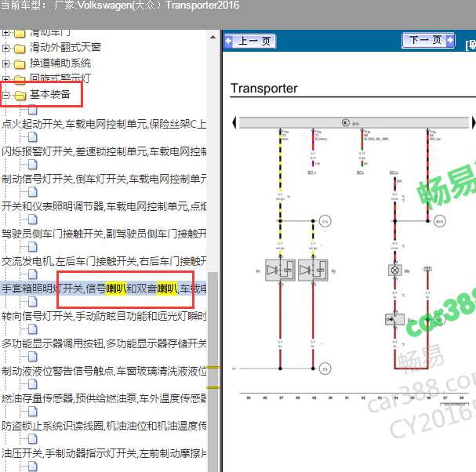This screenshot has height=472, width=476.
Task: Click page icon above 点火起动开关 entry
Action: click(x=33, y=110)
